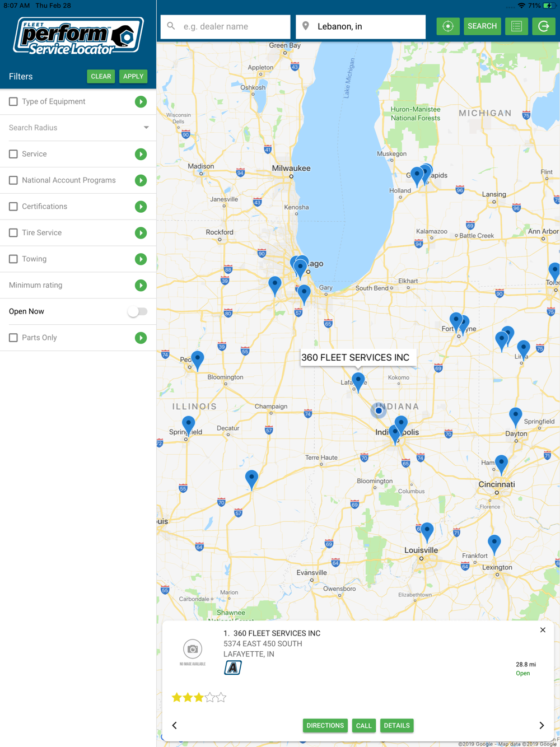Click the 8:07 AM clock
The width and height of the screenshot is (560, 747).
[16, 6]
